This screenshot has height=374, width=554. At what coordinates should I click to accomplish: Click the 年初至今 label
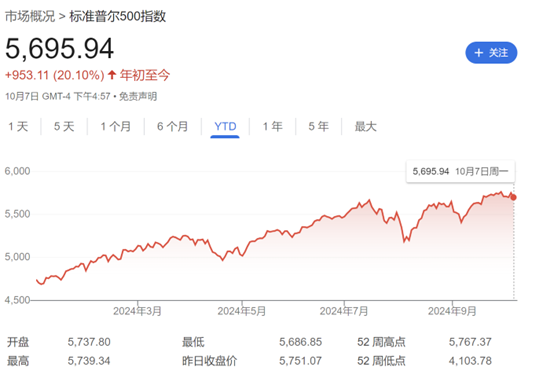145,75
